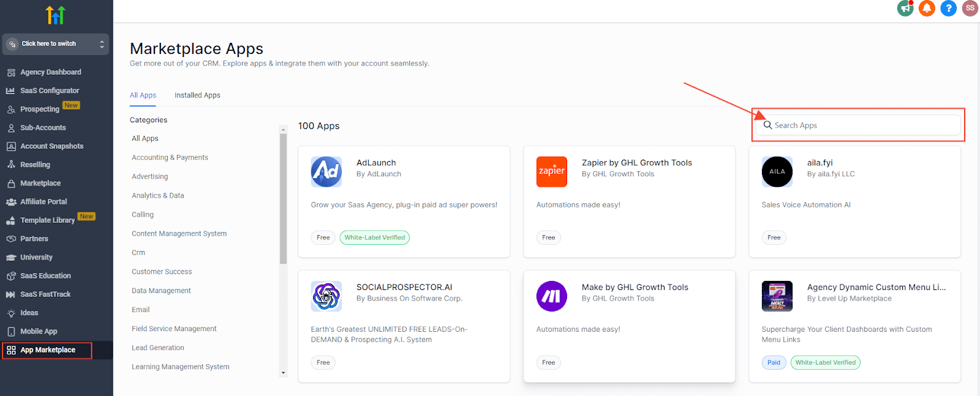Click the Agency Dashboard sidebar icon

[x=11, y=72]
